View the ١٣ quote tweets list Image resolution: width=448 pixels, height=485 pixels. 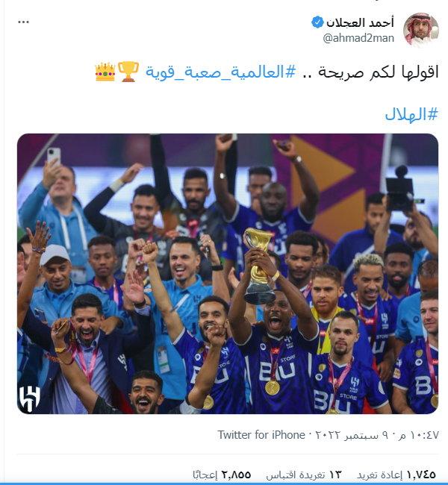click(x=303, y=475)
